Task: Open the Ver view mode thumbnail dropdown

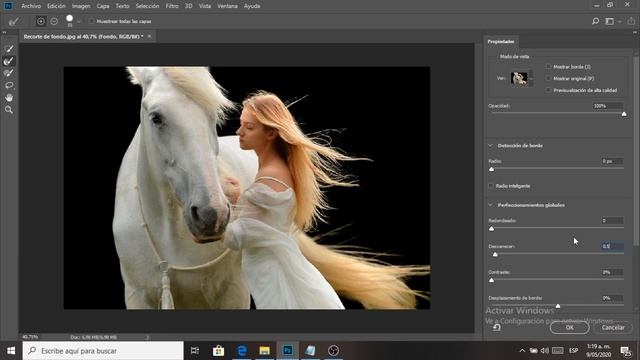Action: (521, 78)
